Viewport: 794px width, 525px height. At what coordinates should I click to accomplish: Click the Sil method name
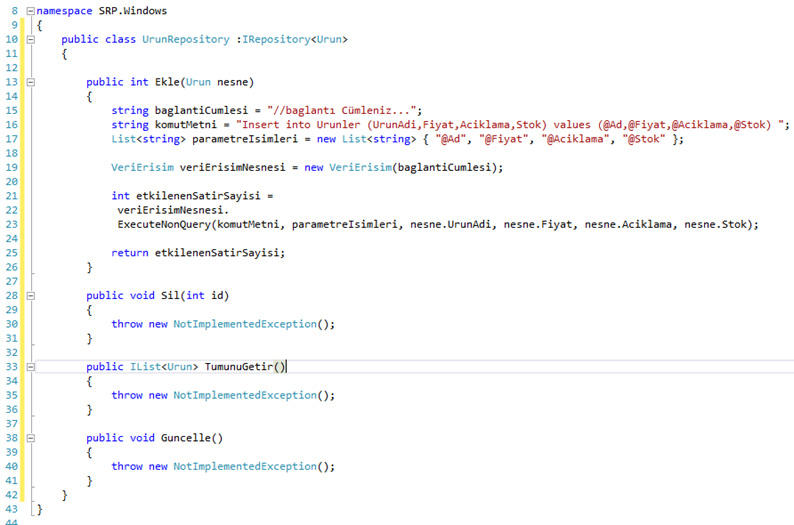pos(170,296)
